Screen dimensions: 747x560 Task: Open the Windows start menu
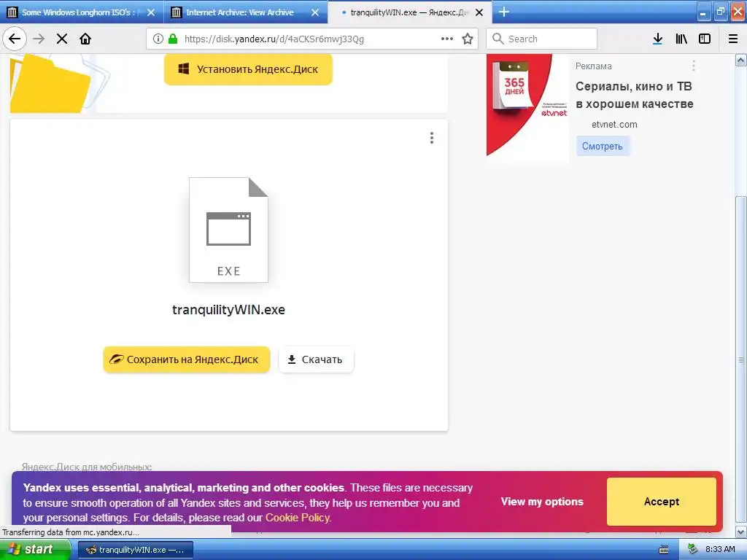point(34,550)
